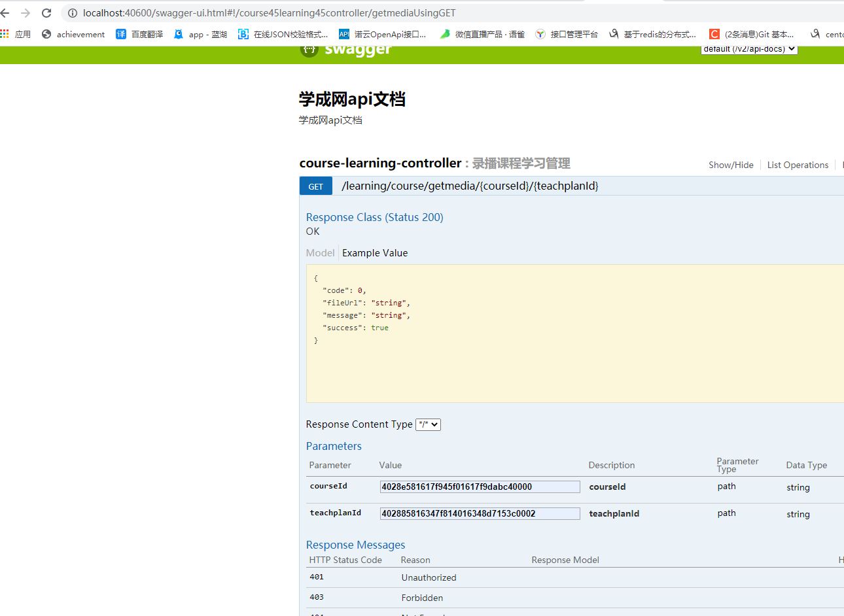Image resolution: width=844 pixels, height=616 pixels.
Task: Open the 百度翻译 bookmark
Action: click(139, 34)
